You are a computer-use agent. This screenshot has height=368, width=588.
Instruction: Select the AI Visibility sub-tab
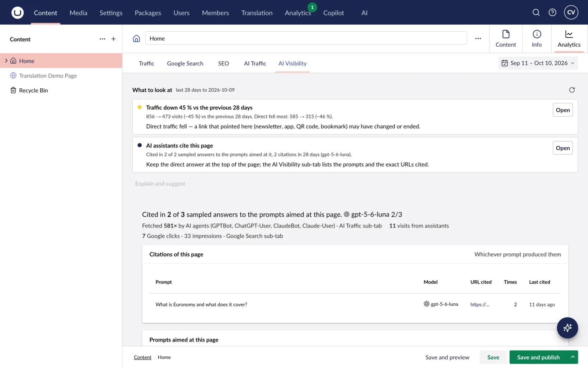click(292, 63)
